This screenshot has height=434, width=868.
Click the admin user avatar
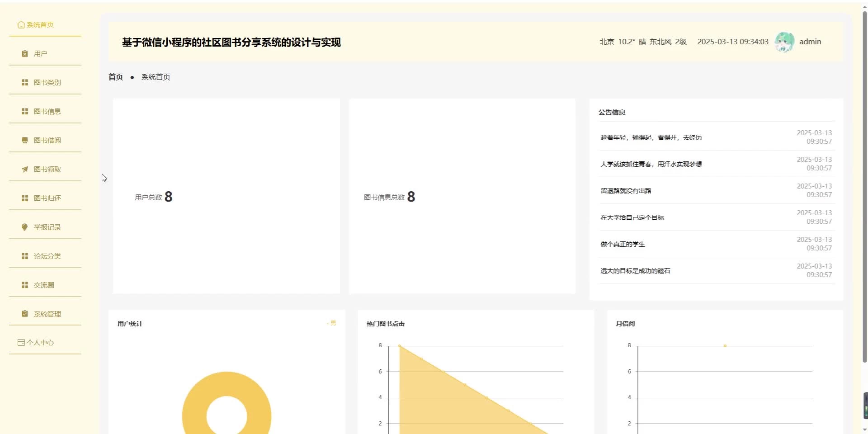(784, 42)
